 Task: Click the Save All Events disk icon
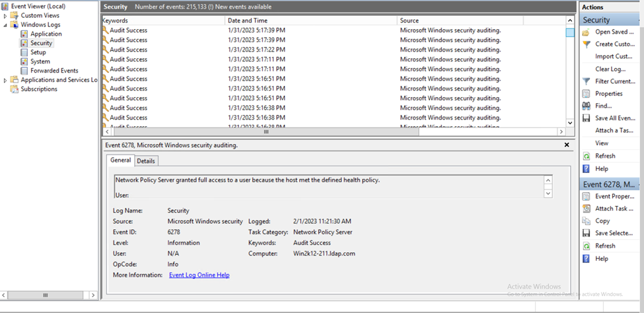coord(586,118)
